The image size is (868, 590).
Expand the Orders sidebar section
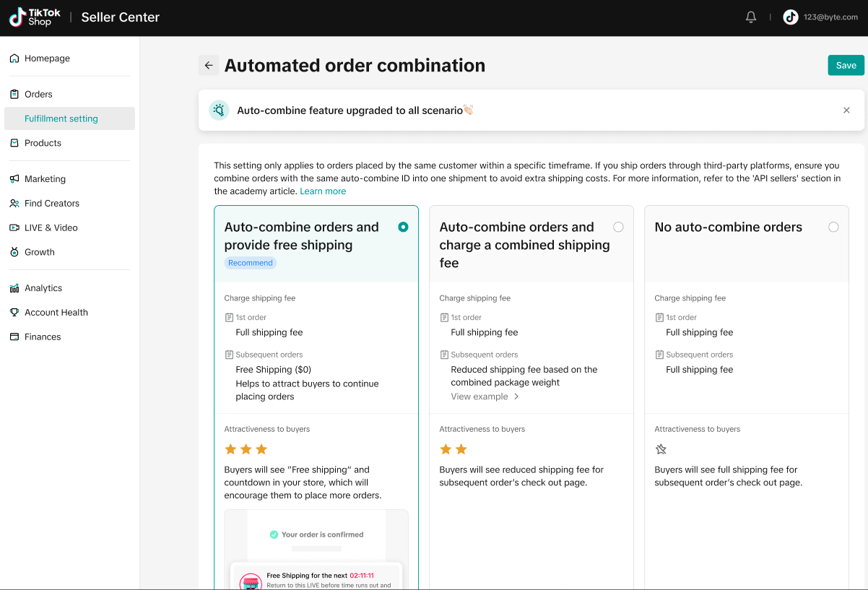[38, 95]
